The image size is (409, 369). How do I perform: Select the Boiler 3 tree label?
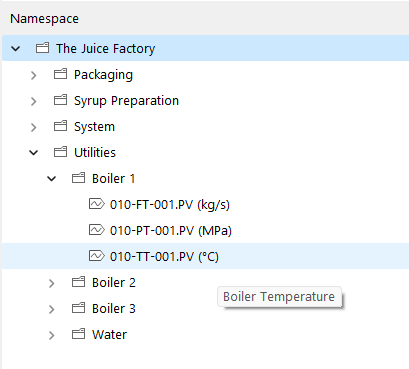114,308
